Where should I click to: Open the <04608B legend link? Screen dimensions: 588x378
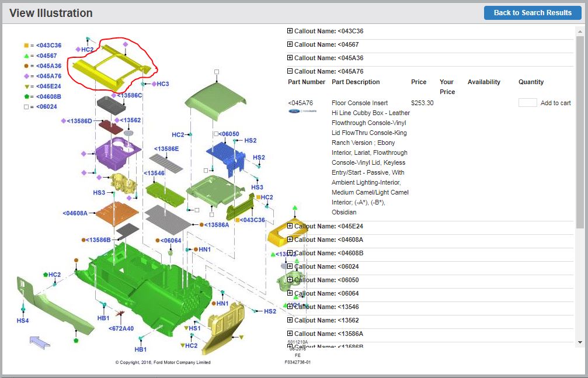click(48, 96)
